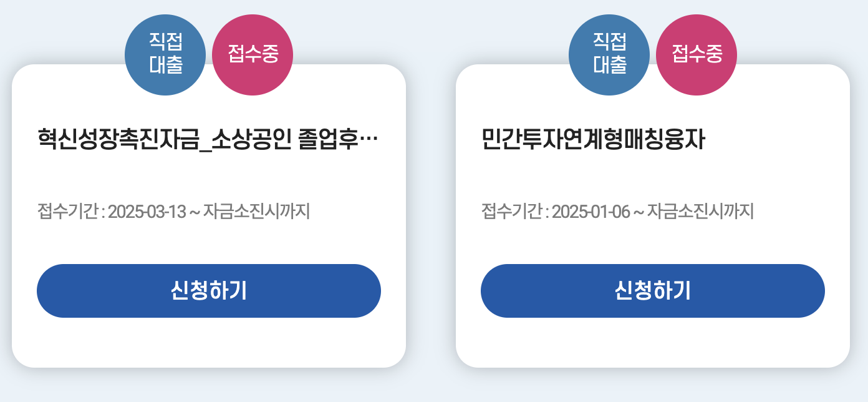The width and height of the screenshot is (868, 402).
Task: Click the 직접대출 badge on the right card
Action: pos(609,55)
